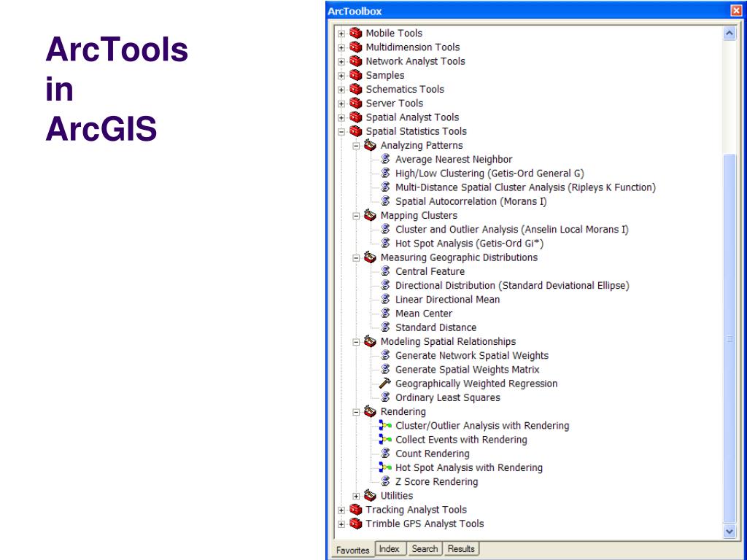Switch to the Index tab
Viewport: 747px width, 560px height.
tap(390, 548)
